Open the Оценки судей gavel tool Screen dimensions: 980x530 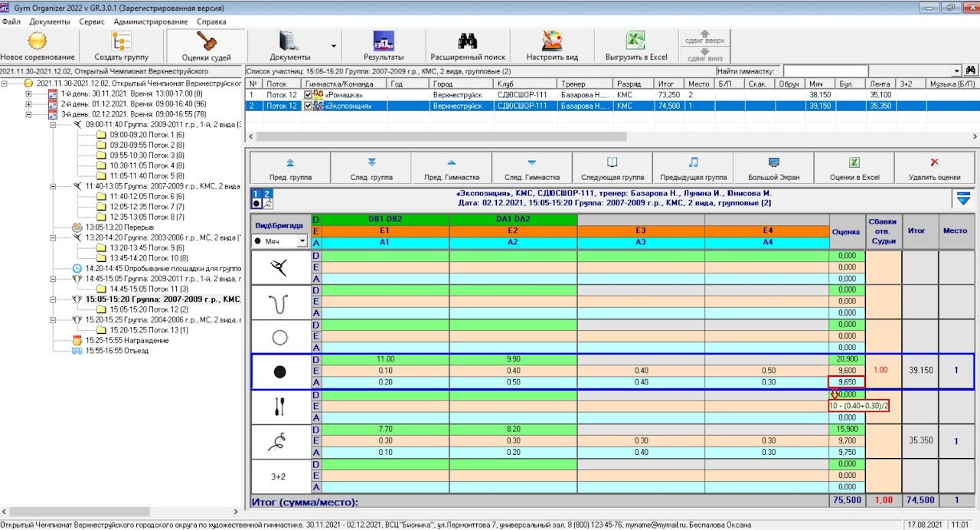206,46
